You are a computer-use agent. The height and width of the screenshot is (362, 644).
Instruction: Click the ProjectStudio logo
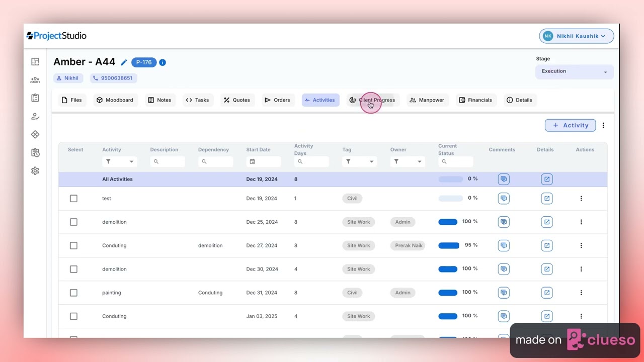[56, 36]
